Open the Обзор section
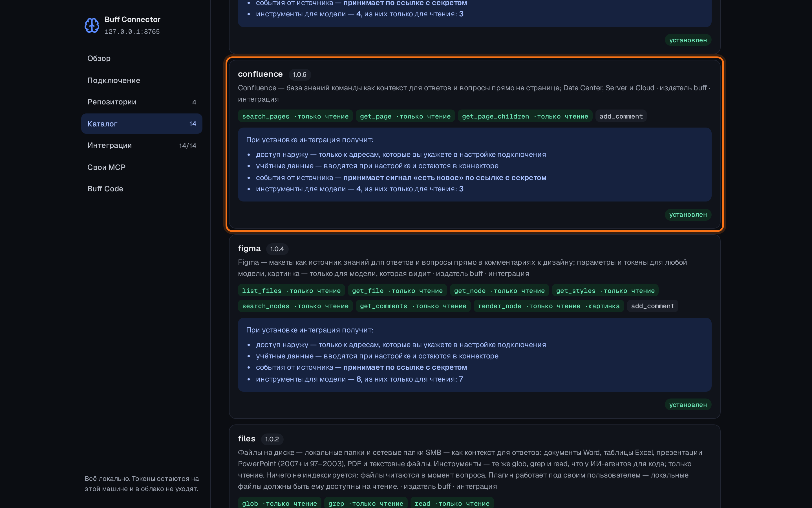The width and height of the screenshot is (812, 508). tap(142, 58)
